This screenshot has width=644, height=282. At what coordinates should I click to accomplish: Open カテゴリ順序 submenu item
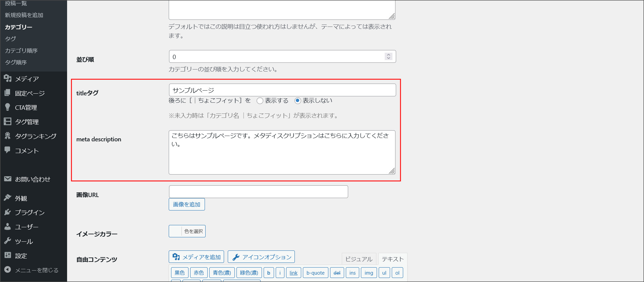pyautogui.click(x=21, y=50)
